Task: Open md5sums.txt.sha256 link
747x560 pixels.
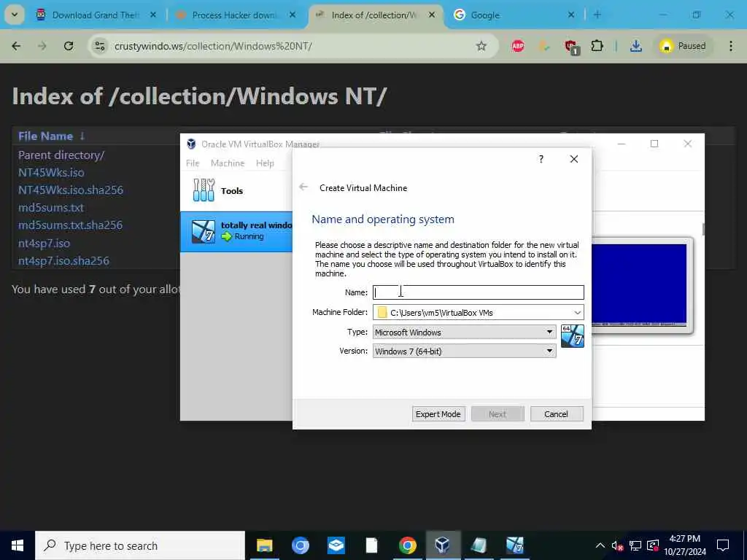Action: pos(70,225)
